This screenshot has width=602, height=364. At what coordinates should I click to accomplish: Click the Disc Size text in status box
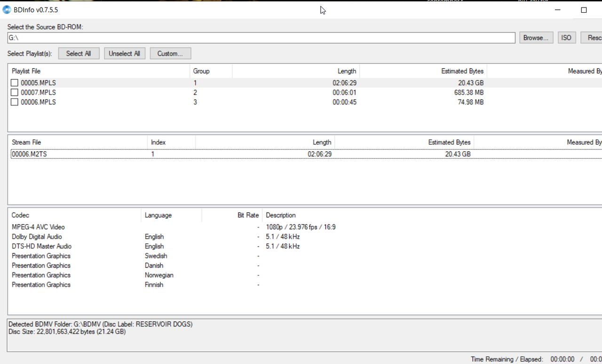click(x=67, y=332)
